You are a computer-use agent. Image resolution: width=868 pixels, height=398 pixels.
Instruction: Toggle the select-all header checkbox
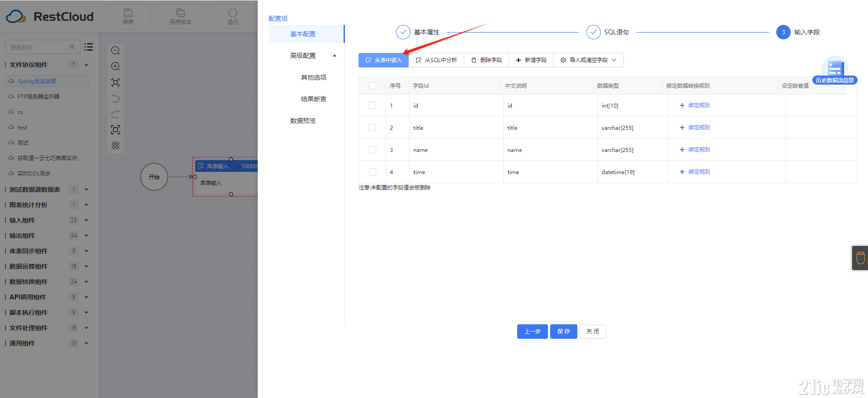tap(373, 86)
